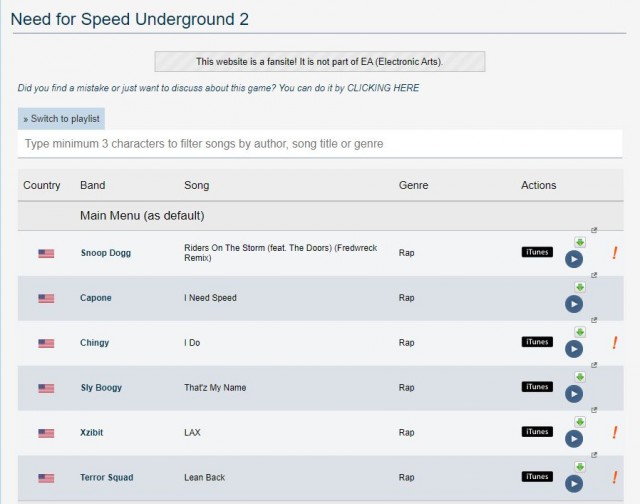
Task: Click song title 'I Need Speed'
Action: point(210,298)
